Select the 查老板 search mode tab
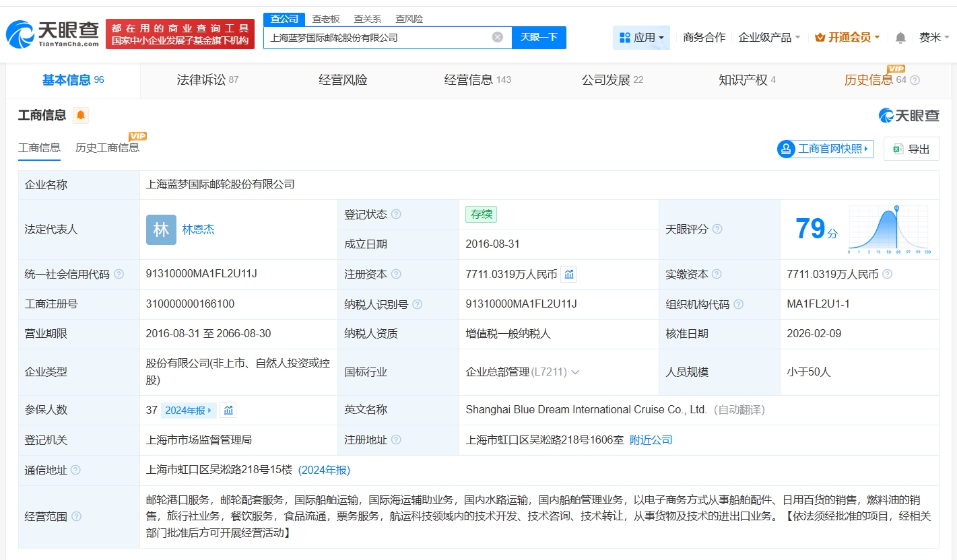 pyautogui.click(x=326, y=19)
